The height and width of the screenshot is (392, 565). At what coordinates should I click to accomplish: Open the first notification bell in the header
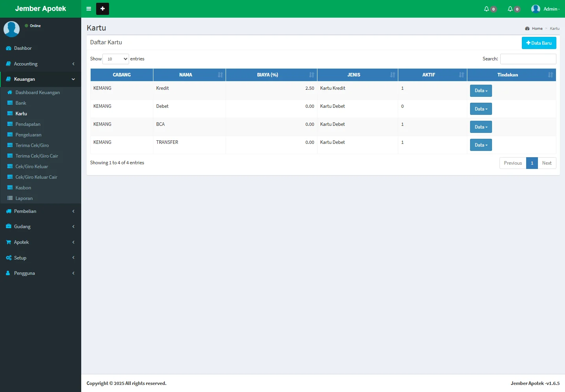[x=487, y=9]
